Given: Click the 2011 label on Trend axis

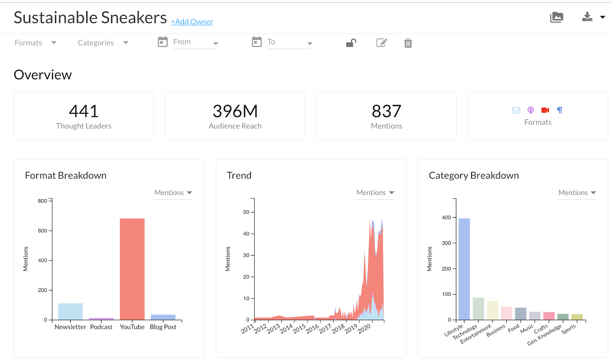Looking at the screenshot, I should click(x=247, y=329).
